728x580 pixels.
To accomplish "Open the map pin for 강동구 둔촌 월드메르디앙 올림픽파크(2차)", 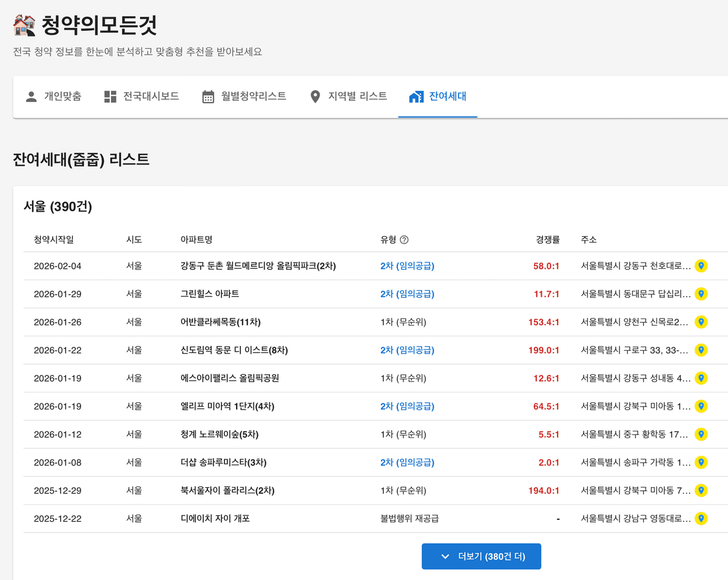I will coord(701,265).
